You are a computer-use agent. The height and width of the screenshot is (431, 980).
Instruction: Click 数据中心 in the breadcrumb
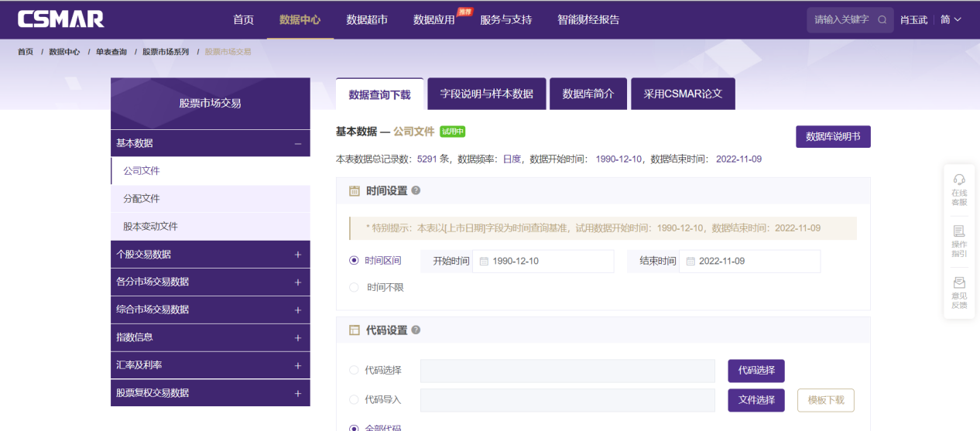[64, 52]
